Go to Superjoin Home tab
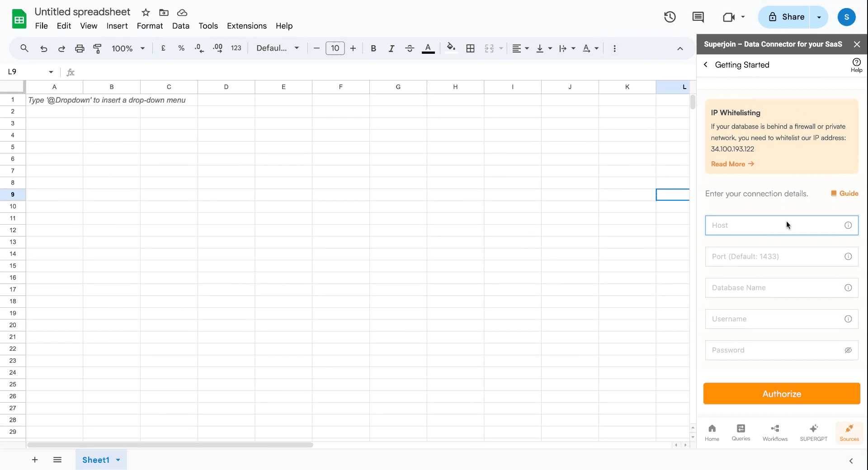Viewport: 868px width, 470px height. [712, 432]
